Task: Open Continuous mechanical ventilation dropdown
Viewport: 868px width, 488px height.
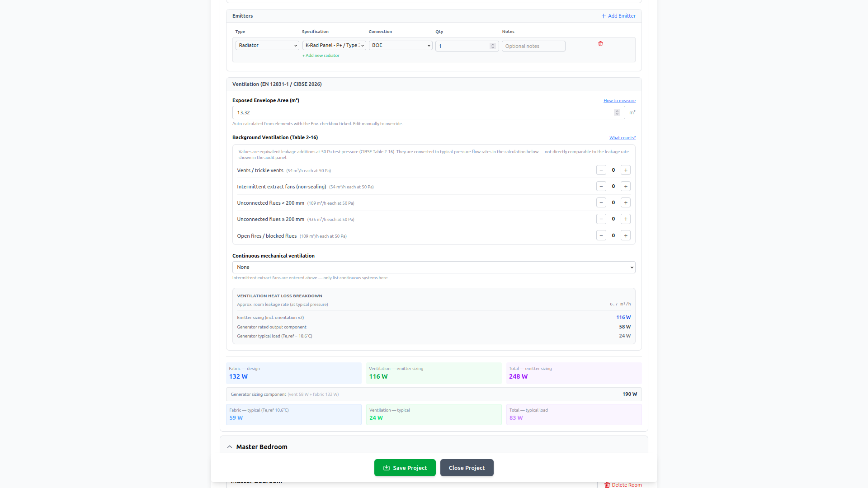Action: (434, 267)
